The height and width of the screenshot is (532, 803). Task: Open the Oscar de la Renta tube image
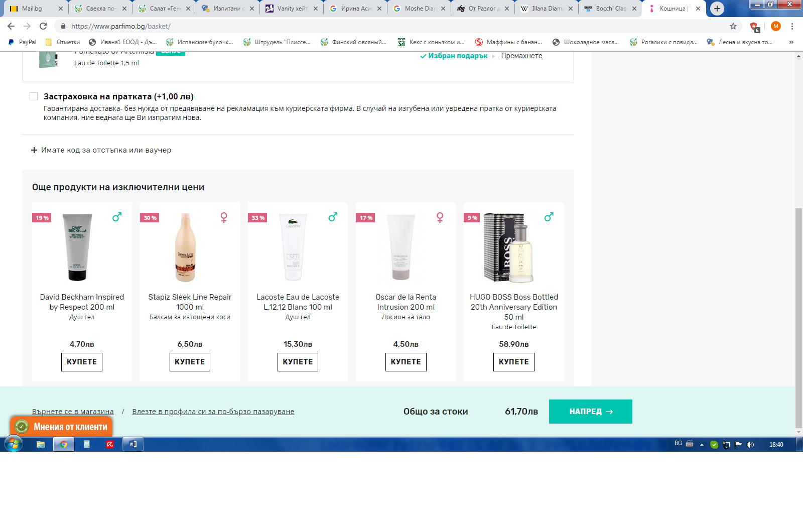[x=401, y=247]
